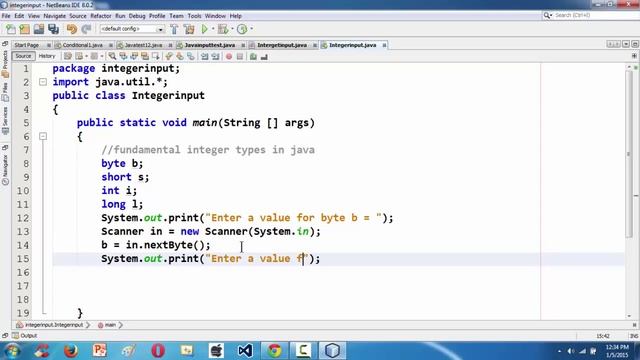Undo the last edit
This screenshot has width=640, height=360.
coord(72,29)
